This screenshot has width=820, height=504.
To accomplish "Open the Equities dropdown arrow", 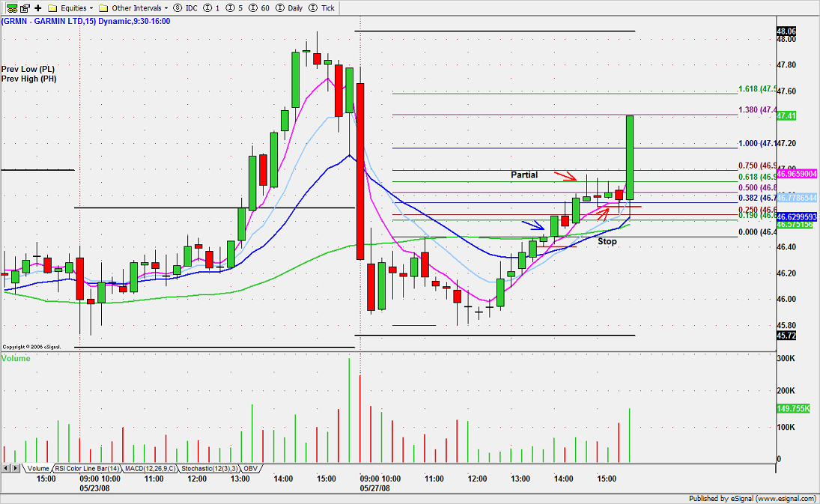I will tap(91, 7).
